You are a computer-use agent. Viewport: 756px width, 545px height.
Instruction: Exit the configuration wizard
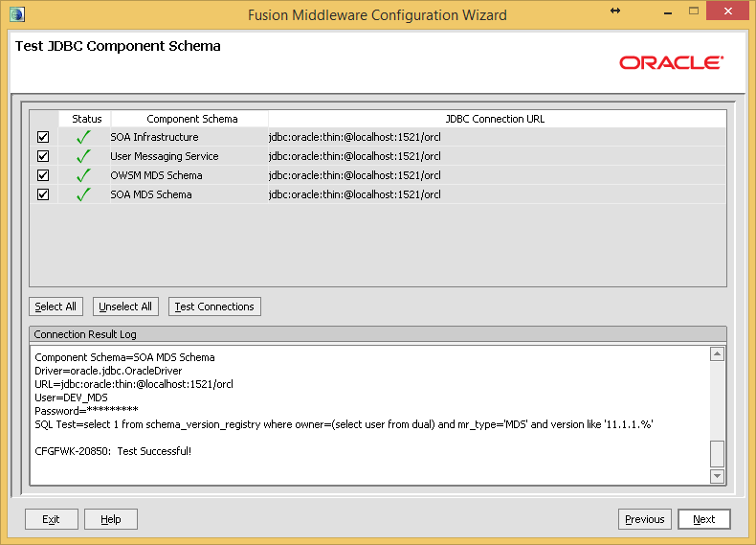pos(51,519)
